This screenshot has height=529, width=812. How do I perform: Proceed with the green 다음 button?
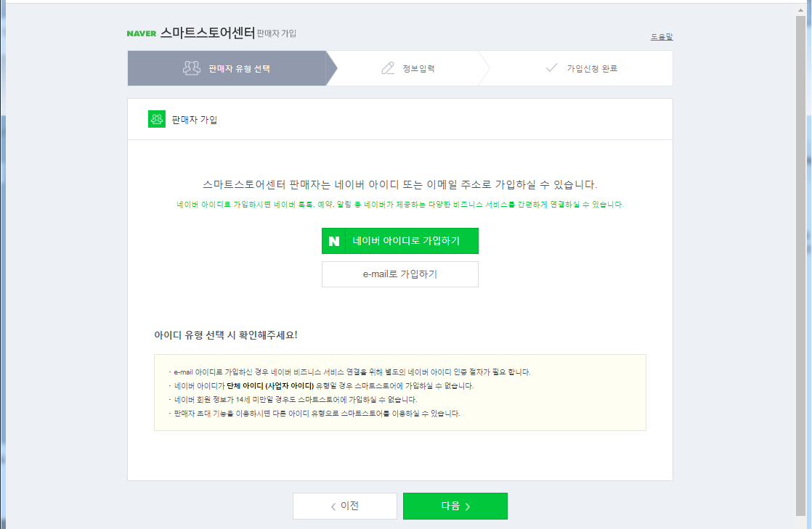pos(455,506)
